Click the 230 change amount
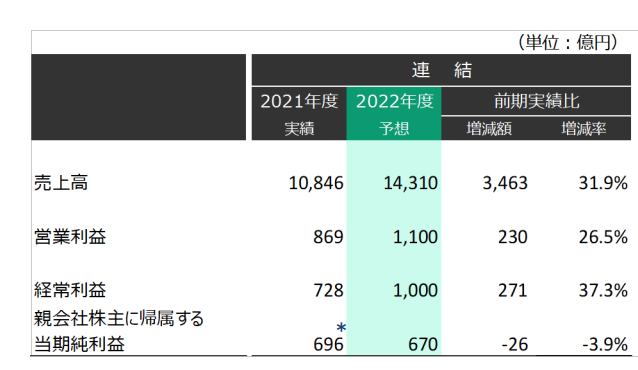Viewport: 638px width, 370px height. click(513, 237)
